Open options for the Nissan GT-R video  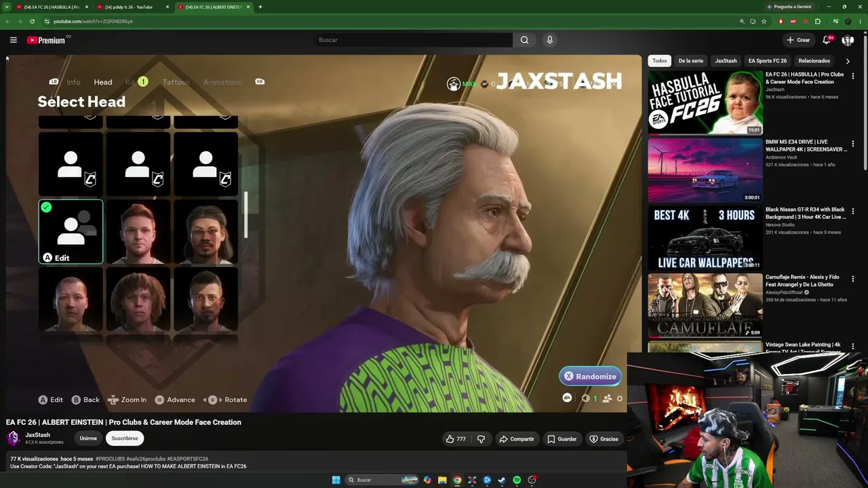point(853,211)
